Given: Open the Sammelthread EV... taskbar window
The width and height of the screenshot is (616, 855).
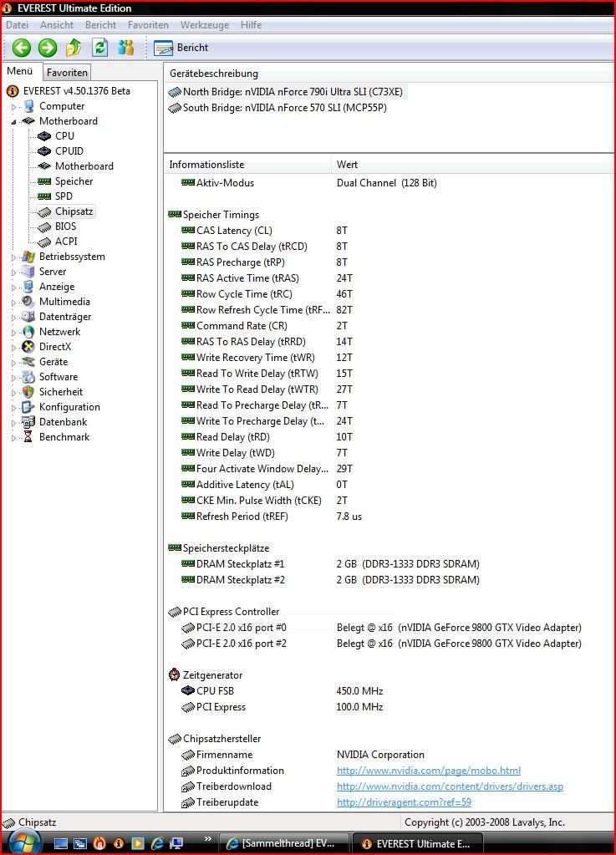Looking at the screenshot, I should coord(283,843).
